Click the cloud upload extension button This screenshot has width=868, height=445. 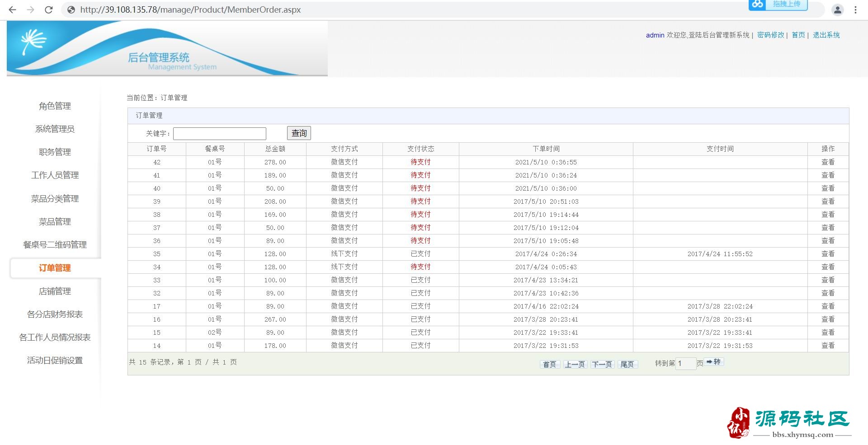click(x=778, y=5)
